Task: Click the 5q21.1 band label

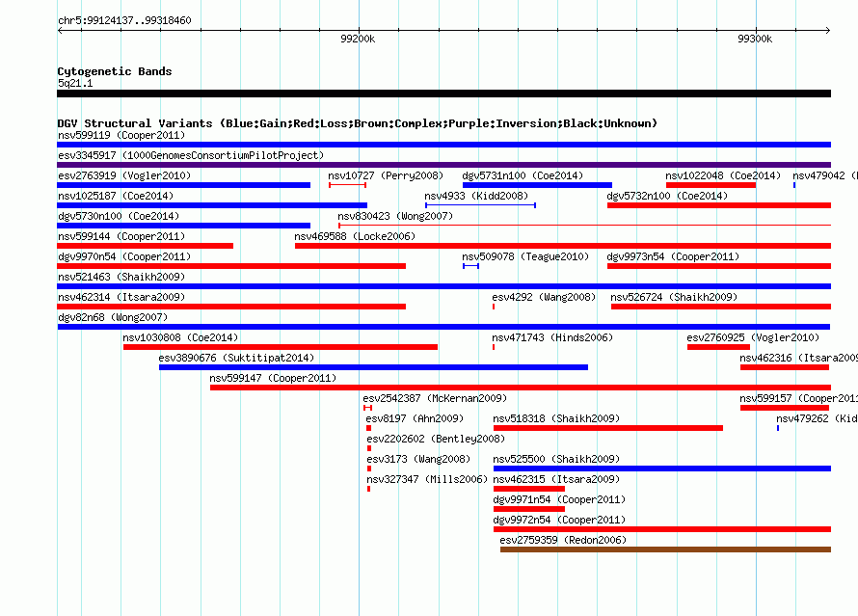Action: point(75,83)
